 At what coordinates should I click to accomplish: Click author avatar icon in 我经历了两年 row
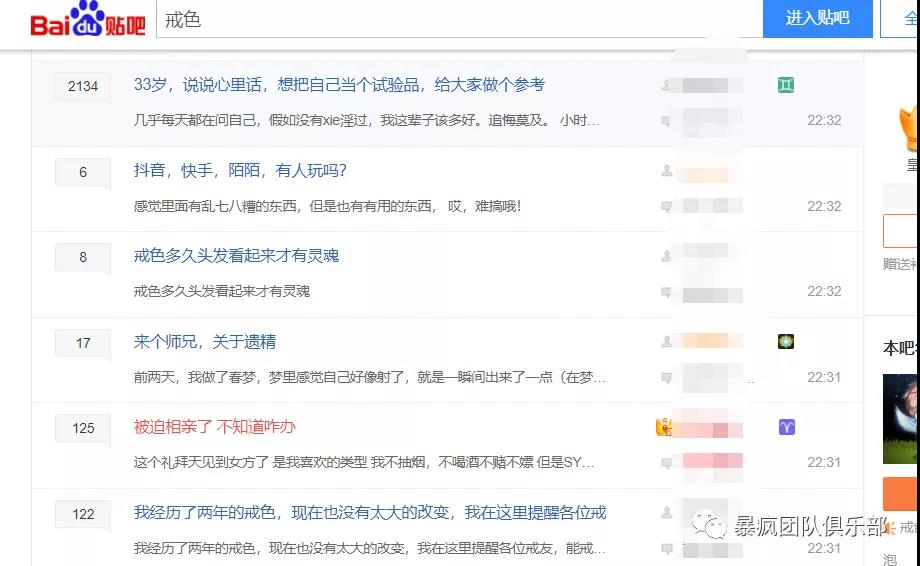click(x=667, y=513)
